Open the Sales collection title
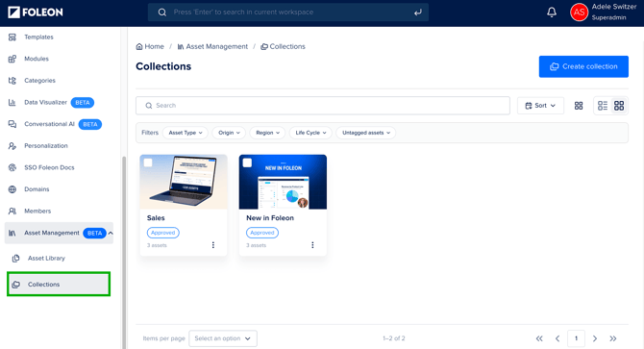The height and width of the screenshot is (349, 644). coord(156,218)
